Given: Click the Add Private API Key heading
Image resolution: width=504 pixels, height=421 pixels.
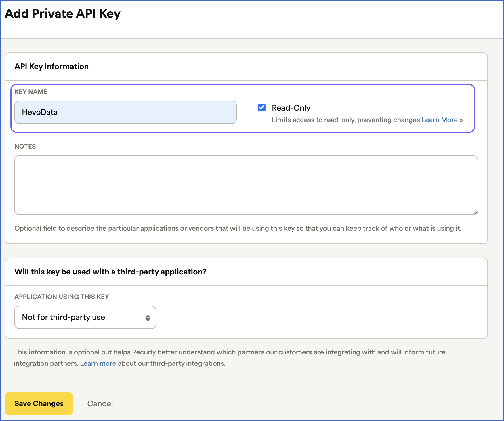Looking at the screenshot, I should (x=63, y=14).
